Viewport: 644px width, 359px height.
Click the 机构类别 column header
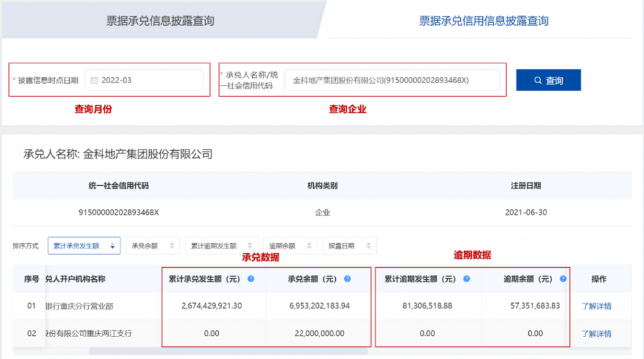[323, 185]
